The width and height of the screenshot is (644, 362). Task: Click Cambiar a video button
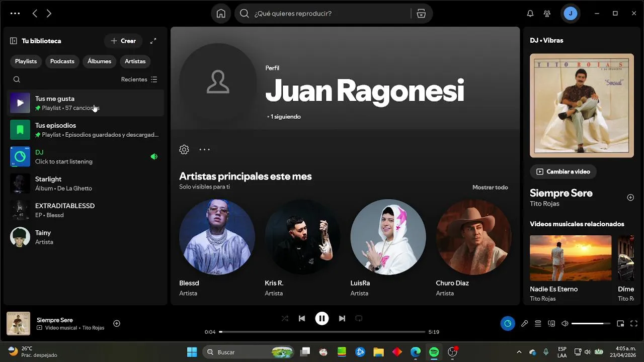[563, 171]
